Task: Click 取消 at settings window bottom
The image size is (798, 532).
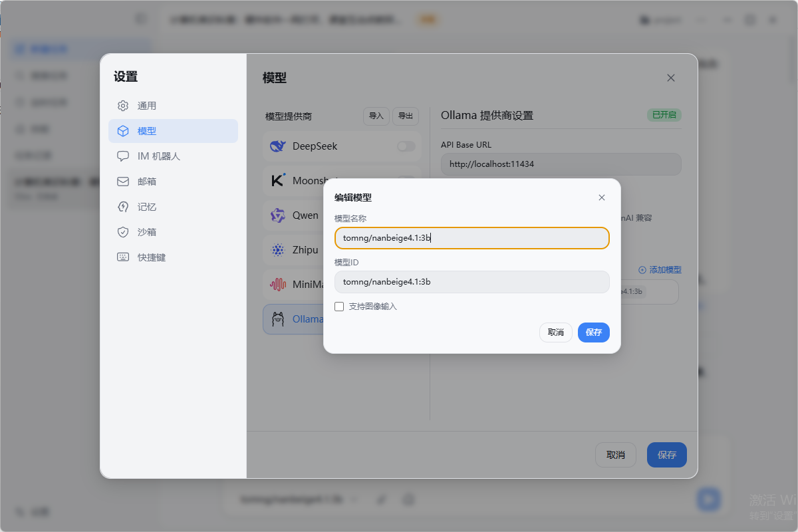Action: (616, 455)
